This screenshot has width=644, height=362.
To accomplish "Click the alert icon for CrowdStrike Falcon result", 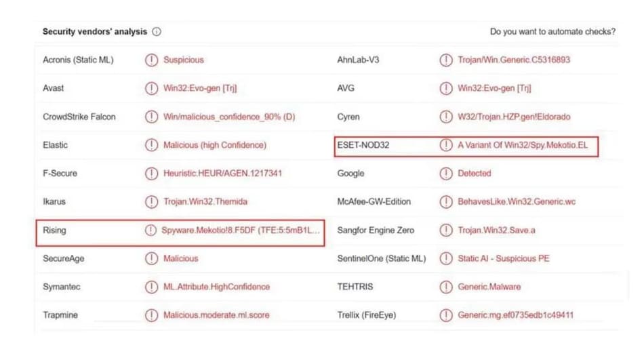I will [151, 117].
